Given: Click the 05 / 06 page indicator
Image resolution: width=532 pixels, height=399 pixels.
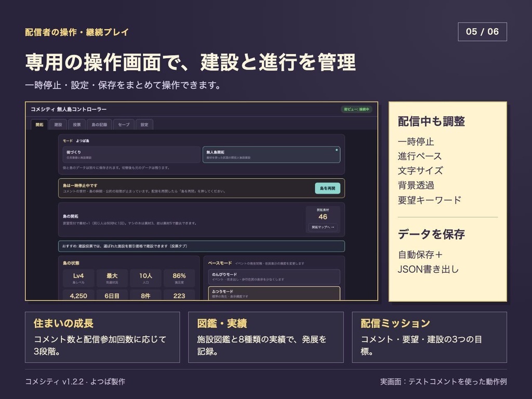Looking at the screenshot, I should tap(482, 32).
